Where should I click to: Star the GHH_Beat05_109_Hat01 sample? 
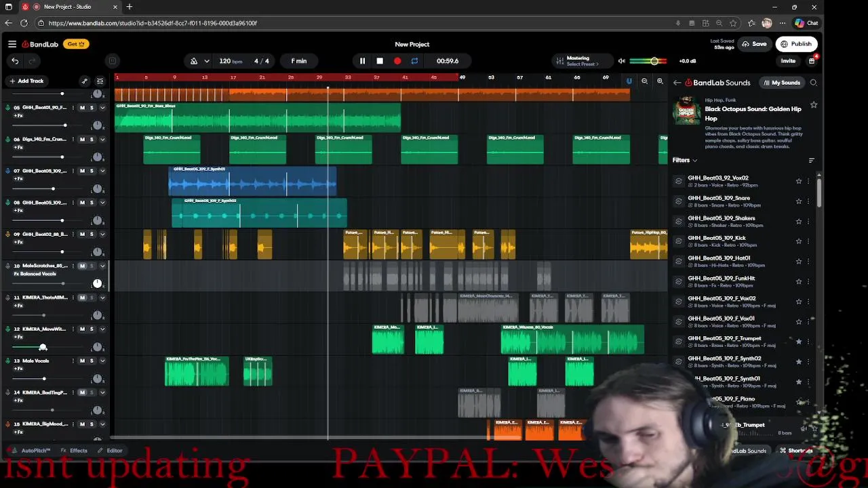coord(799,261)
